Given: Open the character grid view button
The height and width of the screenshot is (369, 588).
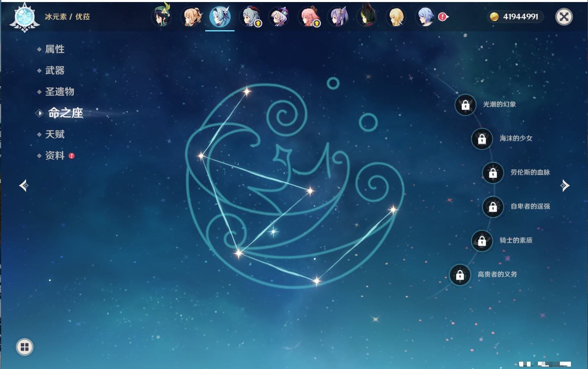Looking at the screenshot, I should pyautogui.click(x=24, y=347).
